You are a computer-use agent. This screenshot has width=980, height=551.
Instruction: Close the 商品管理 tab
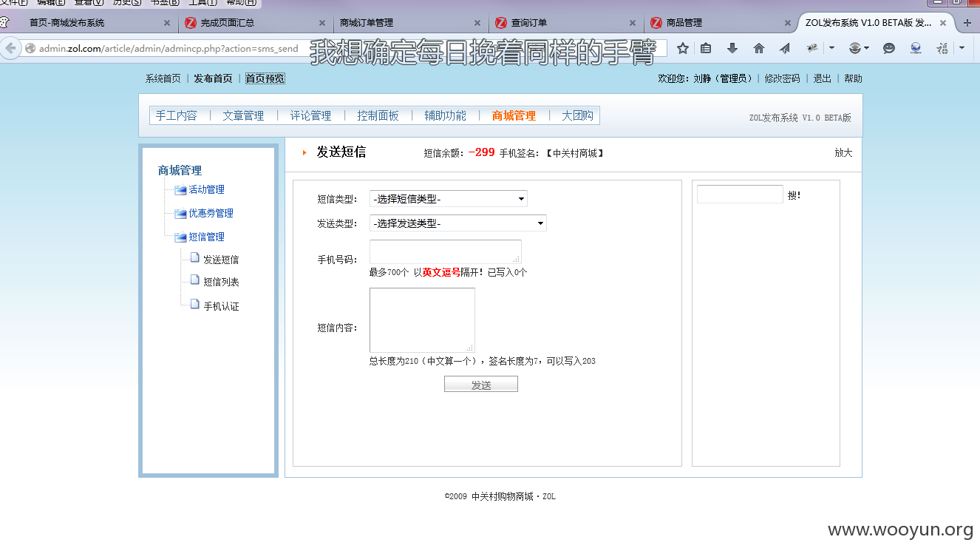coord(787,23)
